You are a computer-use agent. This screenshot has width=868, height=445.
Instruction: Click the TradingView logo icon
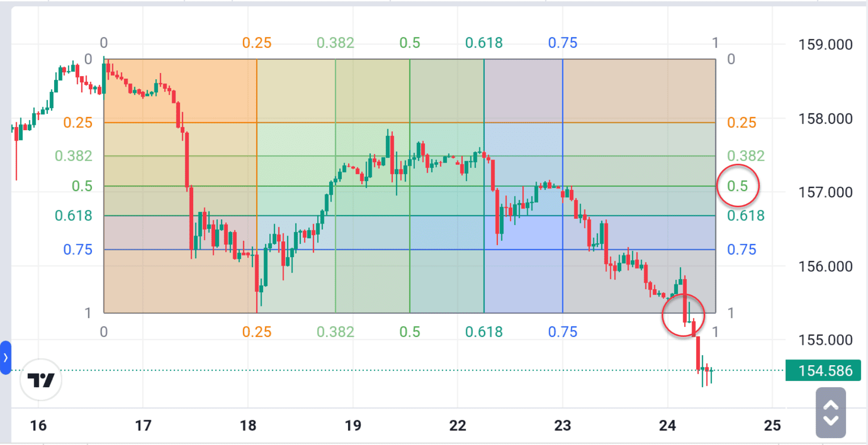tap(41, 379)
